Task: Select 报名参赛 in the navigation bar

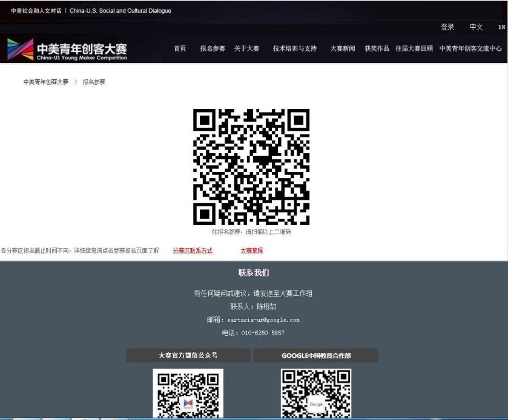Action: pos(213,48)
